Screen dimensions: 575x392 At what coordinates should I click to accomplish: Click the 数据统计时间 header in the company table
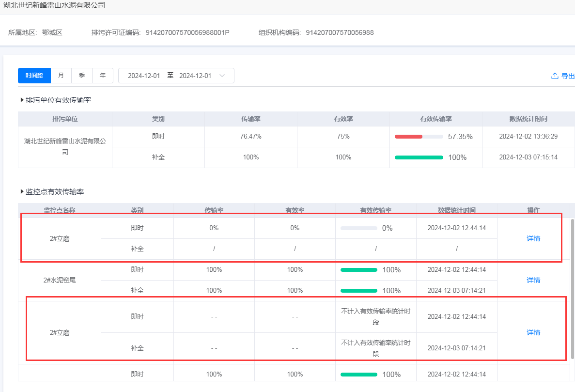pyautogui.click(x=528, y=119)
